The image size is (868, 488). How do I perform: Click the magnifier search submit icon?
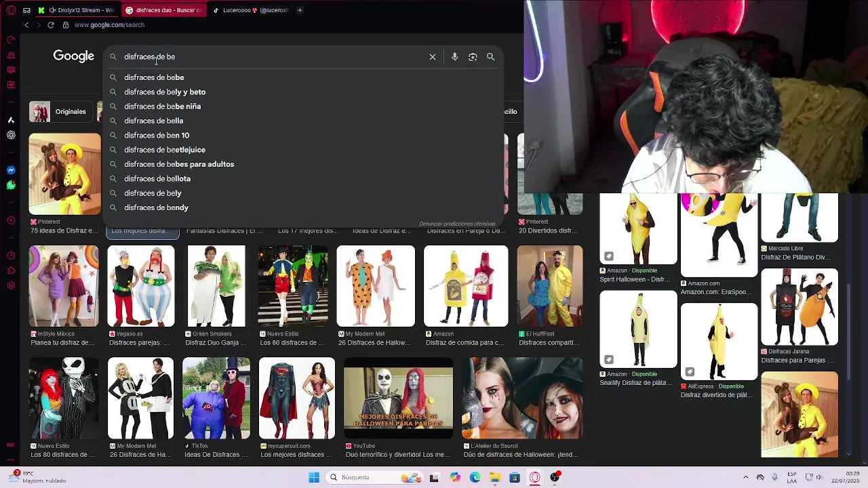tap(490, 57)
